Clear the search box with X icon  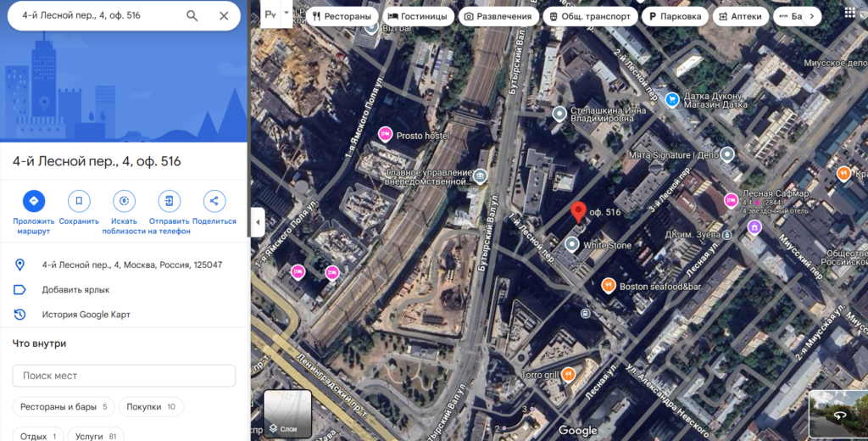click(x=224, y=16)
